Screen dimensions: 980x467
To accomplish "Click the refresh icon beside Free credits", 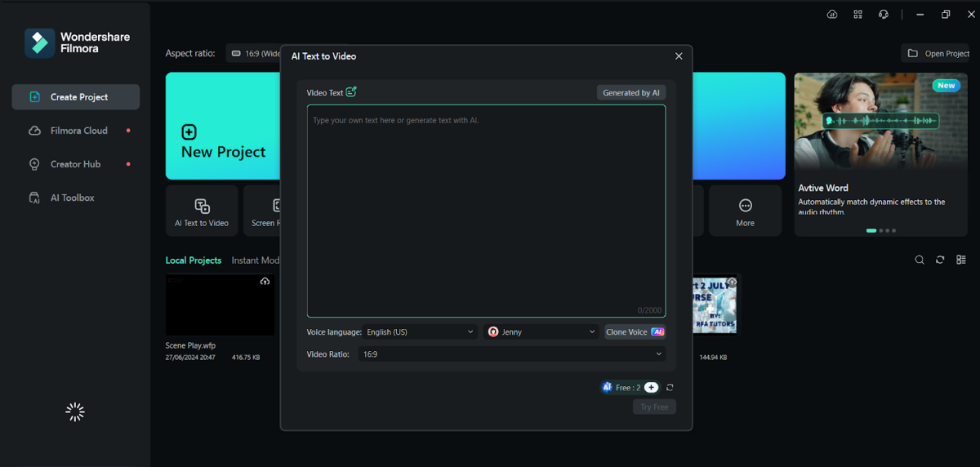I will pyautogui.click(x=670, y=388).
